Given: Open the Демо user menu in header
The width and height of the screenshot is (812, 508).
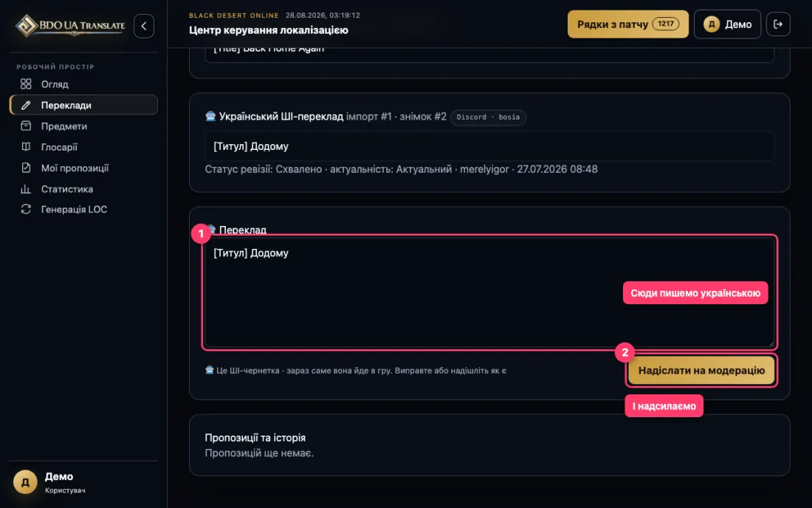Looking at the screenshot, I should (727, 24).
